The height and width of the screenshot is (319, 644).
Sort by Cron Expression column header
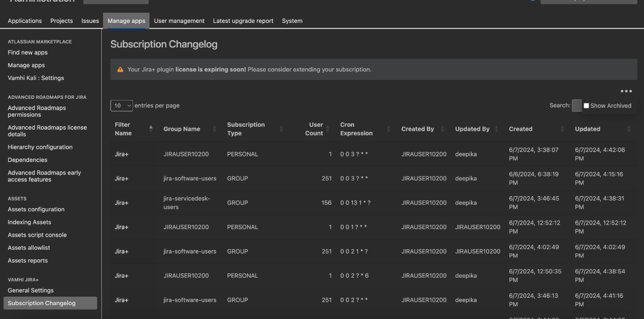pos(356,129)
